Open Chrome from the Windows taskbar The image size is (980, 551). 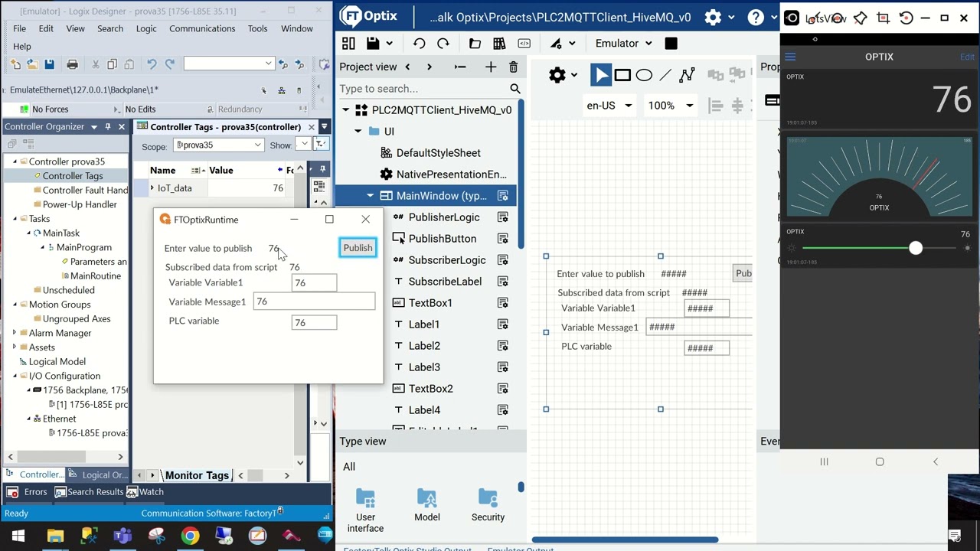click(x=190, y=536)
